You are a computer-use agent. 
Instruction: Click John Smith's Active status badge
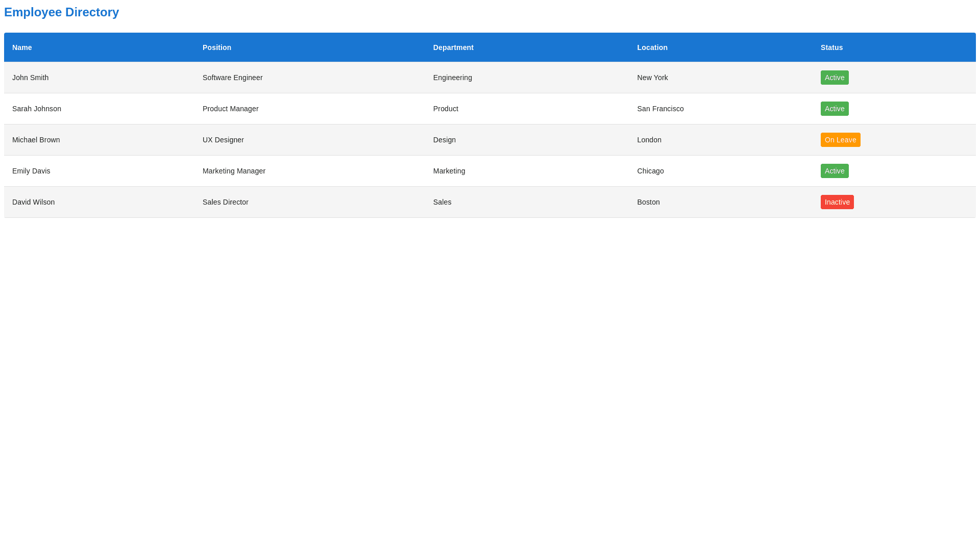834,78
